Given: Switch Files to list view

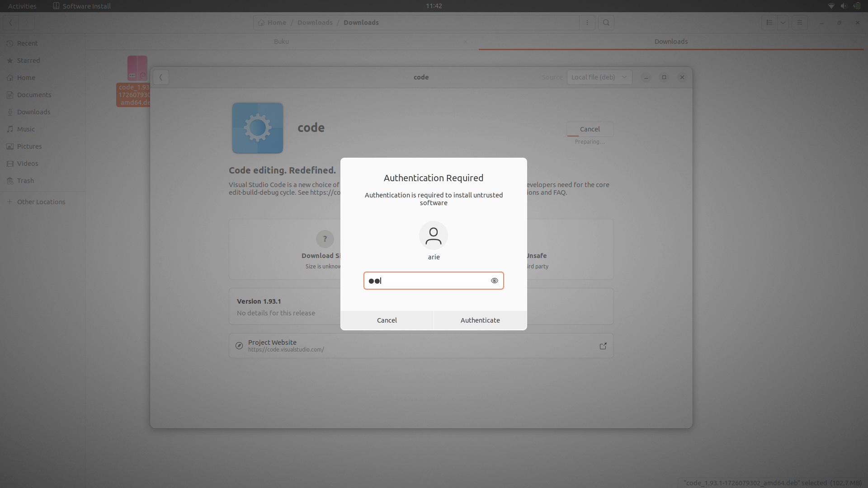Looking at the screenshot, I should [x=769, y=23].
